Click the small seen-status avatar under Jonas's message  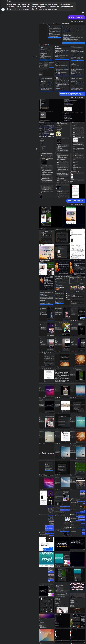(83, 12)
